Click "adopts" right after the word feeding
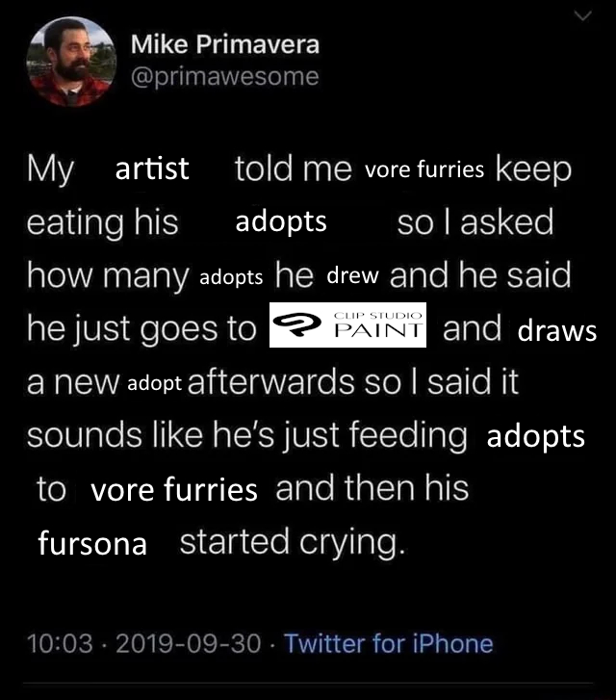616x700 pixels. coord(535,436)
